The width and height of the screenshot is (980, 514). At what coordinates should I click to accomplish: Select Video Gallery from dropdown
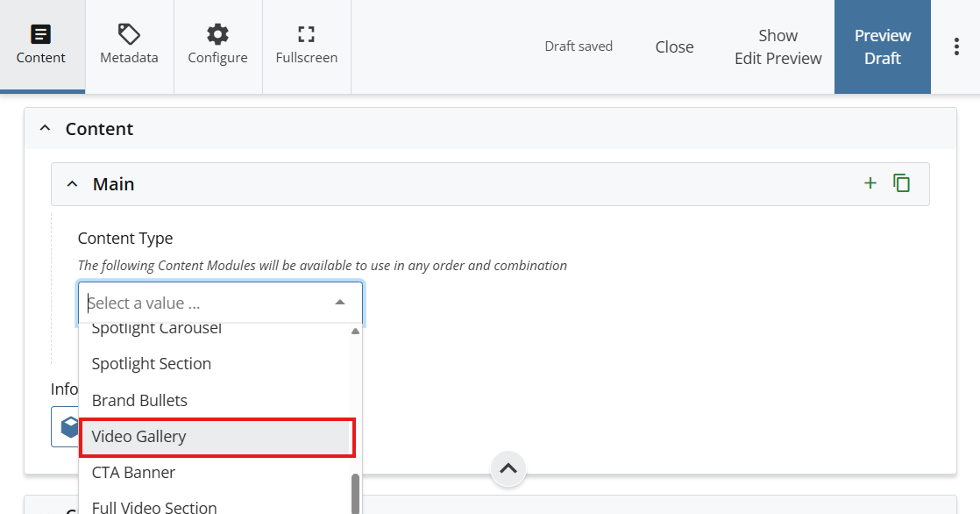pos(139,437)
